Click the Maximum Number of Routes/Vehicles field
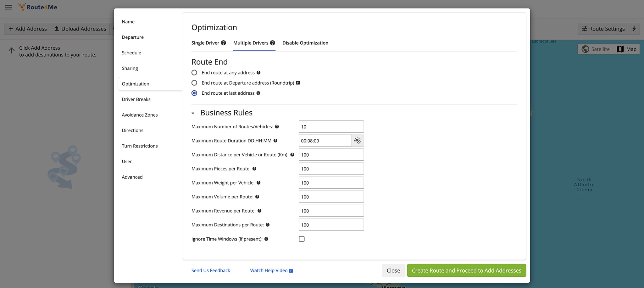The image size is (644, 288). 331,127
